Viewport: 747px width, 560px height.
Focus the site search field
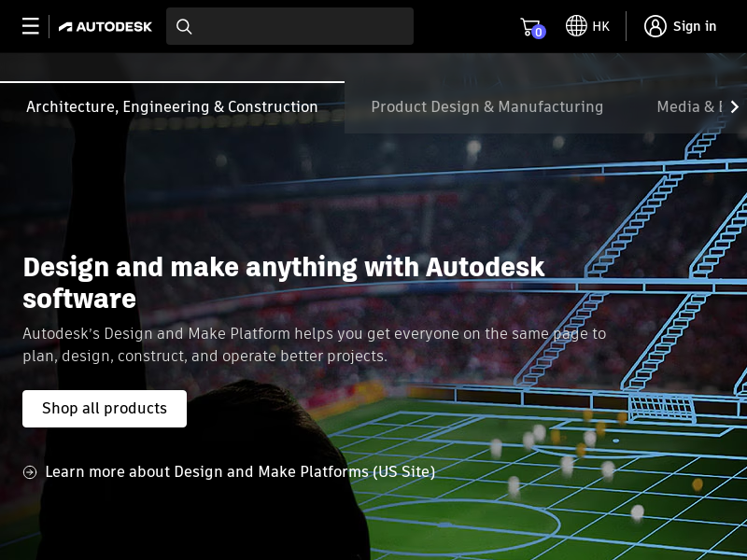289,26
